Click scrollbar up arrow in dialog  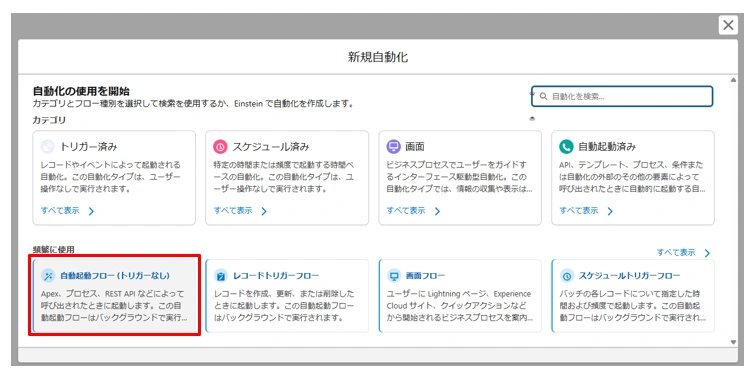733,80
